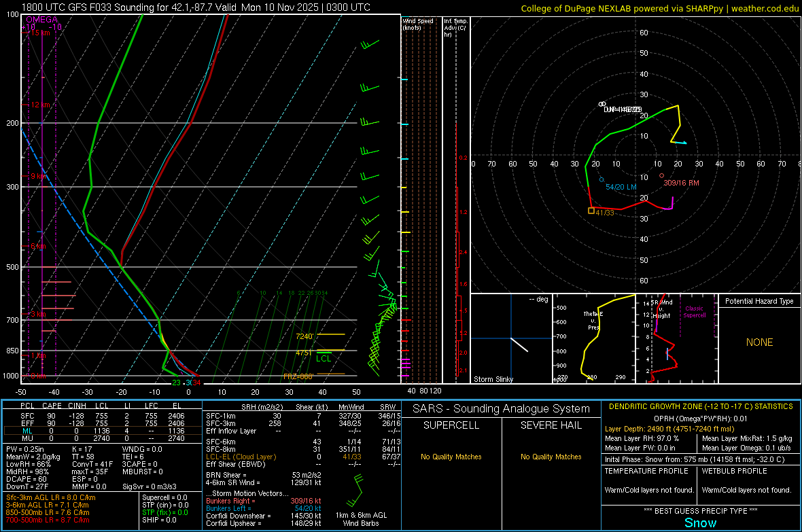Click the Classic Supercell label
802x532 pixels.
[x=694, y=312]
